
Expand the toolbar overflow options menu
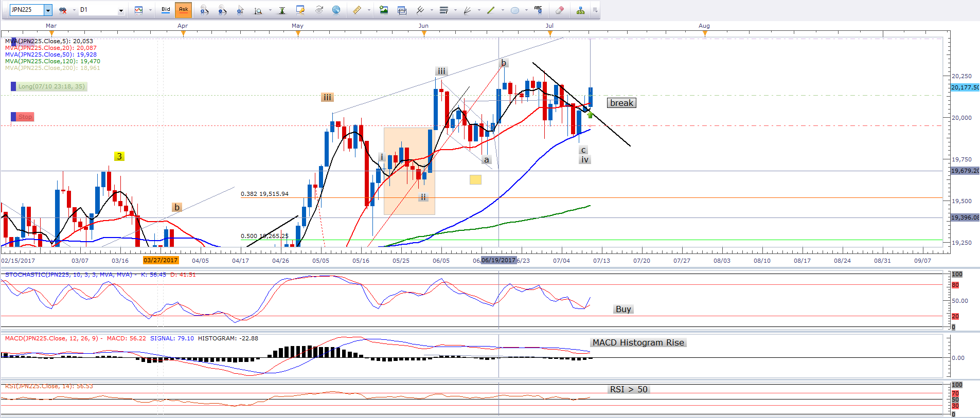tap(595, 10)
